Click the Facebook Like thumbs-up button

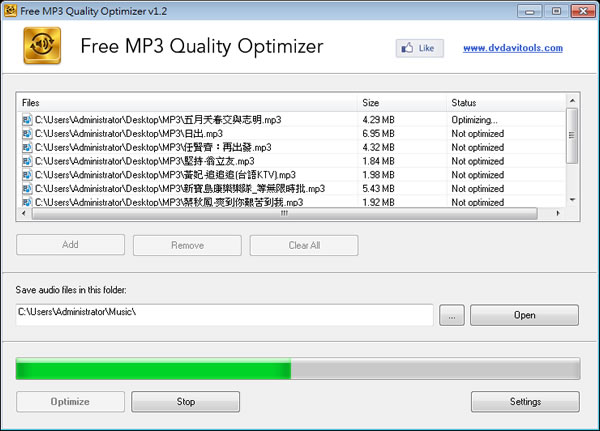click(x=420, y=47)
